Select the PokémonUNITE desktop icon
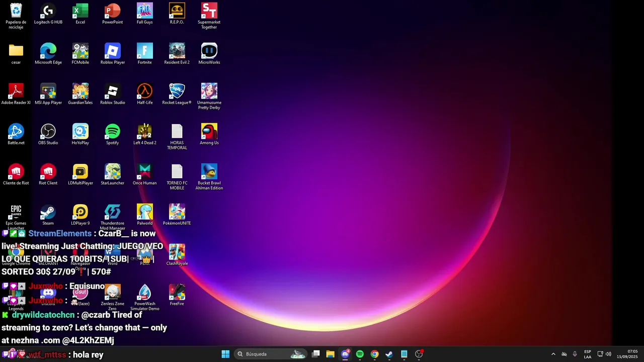The height and width of the screenshot is (362, 644). [x=177, y=215]
